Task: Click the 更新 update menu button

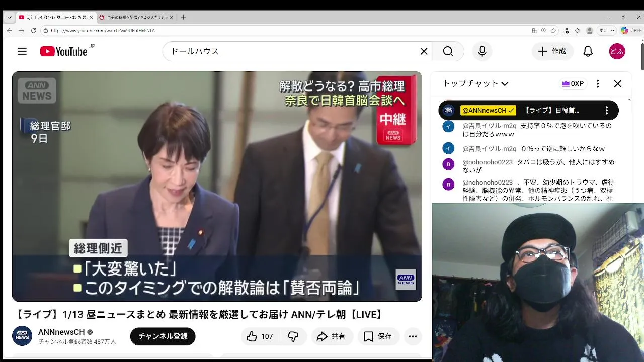Action: tap(607, 30)
